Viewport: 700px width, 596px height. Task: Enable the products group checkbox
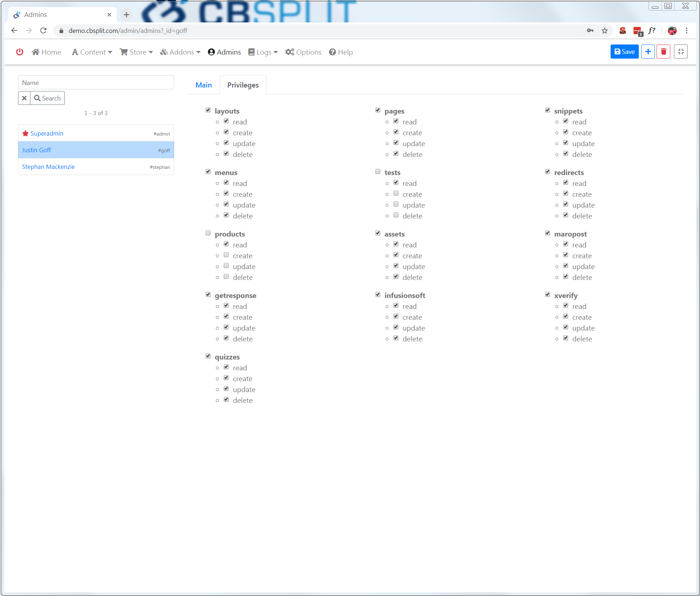tap(208, 233)
